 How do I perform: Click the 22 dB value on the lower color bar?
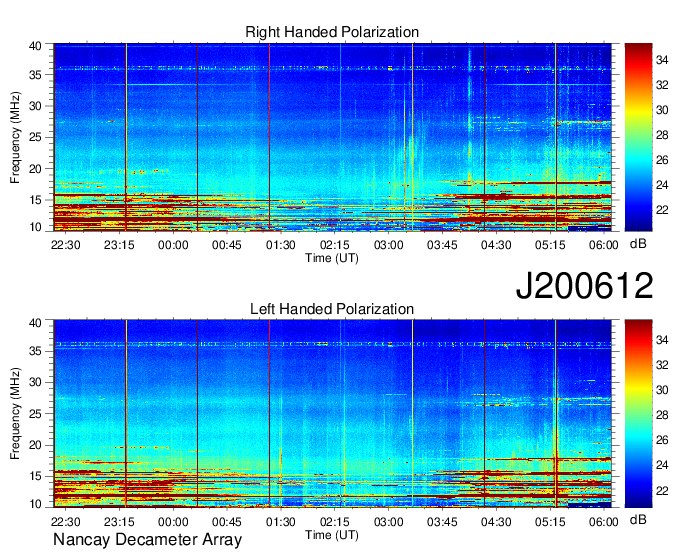[x=662, y=490]
